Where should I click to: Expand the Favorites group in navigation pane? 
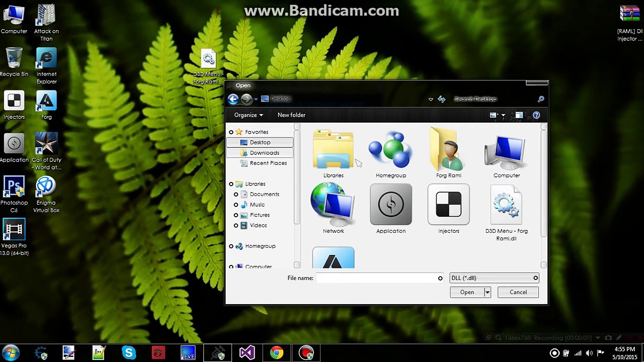[x=231, y=132]
